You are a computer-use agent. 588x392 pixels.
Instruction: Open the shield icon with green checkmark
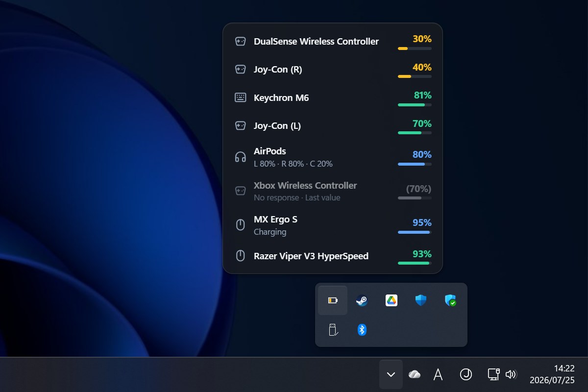450,300
